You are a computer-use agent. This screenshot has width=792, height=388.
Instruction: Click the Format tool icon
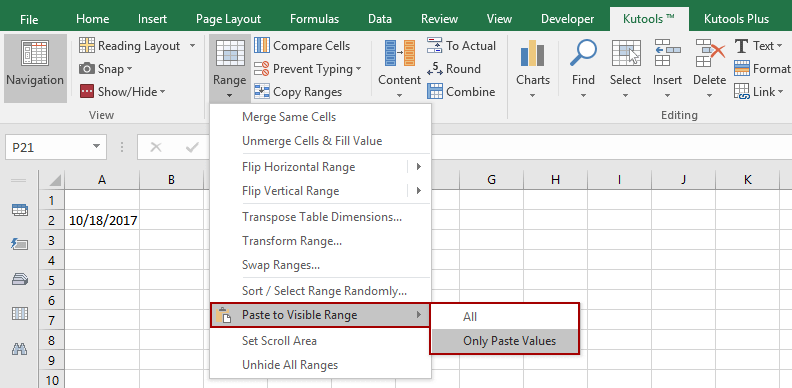pyautogui.click(x=741, y=68)
